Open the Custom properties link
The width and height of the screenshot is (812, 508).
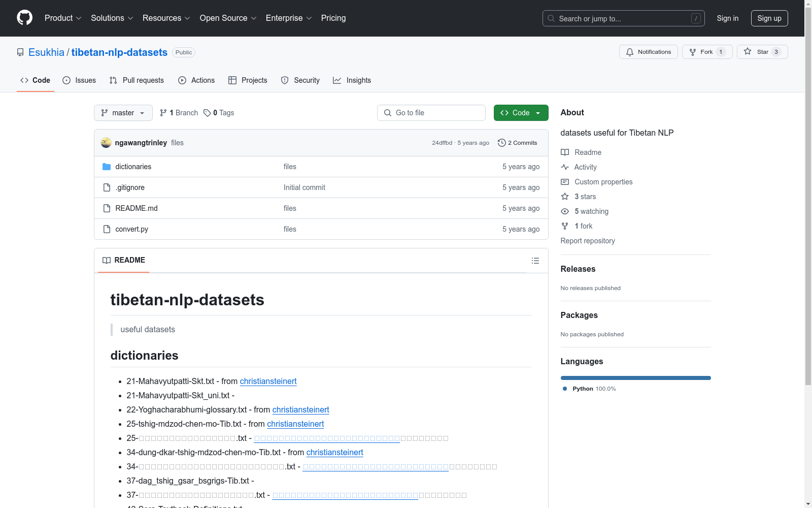tap(597, 182)
